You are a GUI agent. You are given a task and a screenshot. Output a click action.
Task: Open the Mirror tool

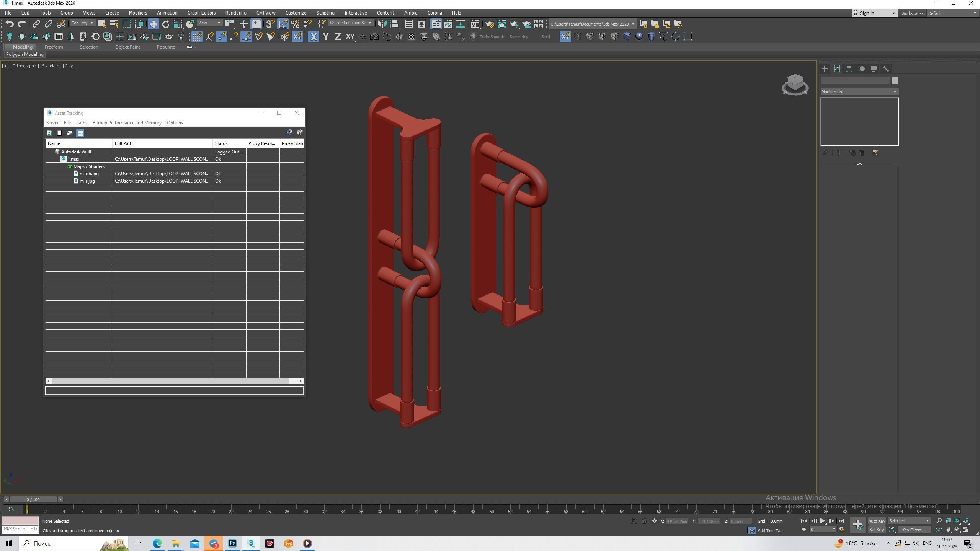tap(382, 24)
